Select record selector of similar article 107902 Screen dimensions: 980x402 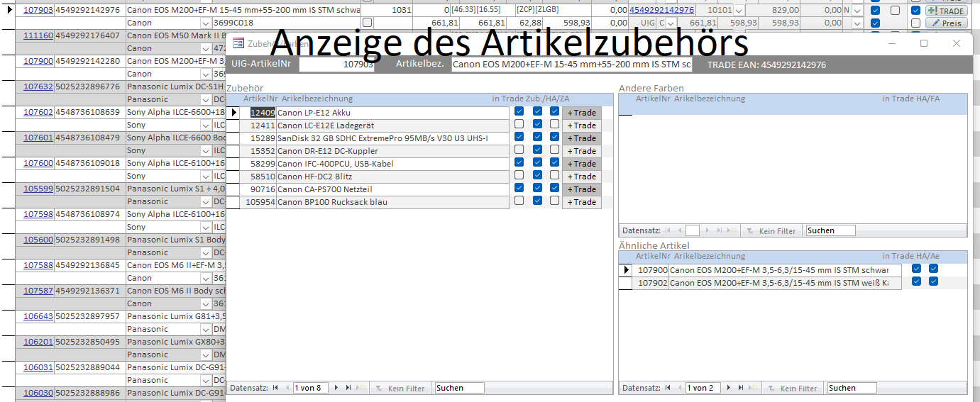tap(626, 283)
